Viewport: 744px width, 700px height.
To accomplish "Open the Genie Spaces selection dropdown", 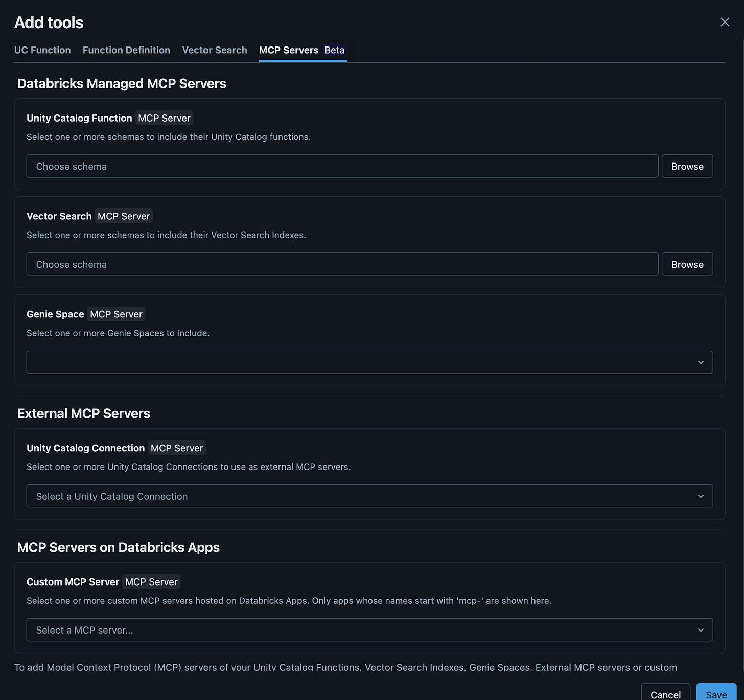I will pyautogui.click(x=369, y=362).
